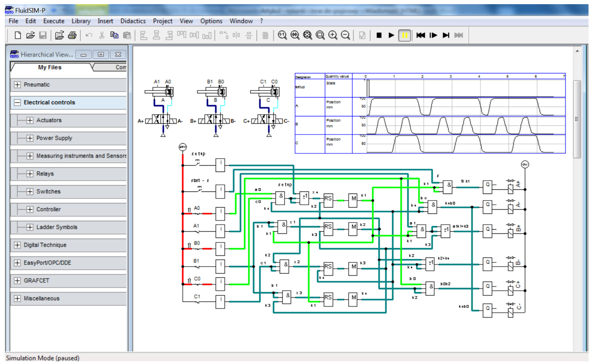Screen dimensions: 593x364
Task: Open the Didactics menu
Action: [133, 21]
